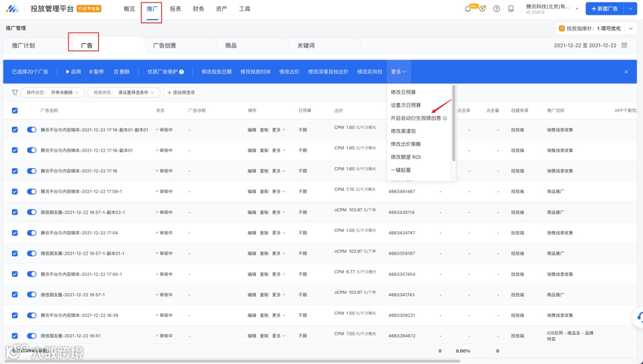The height and width of the screenshot is (364, 643).
Task: Open 投放状态 请设置筛选条件 dropdown
Action: tap(124, 93)
